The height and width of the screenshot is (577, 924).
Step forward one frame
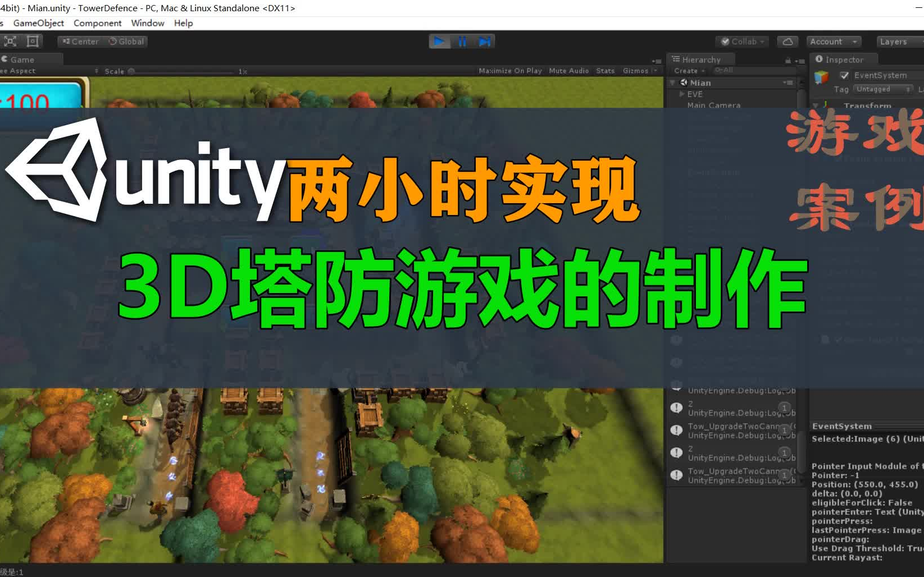[484, 41]
